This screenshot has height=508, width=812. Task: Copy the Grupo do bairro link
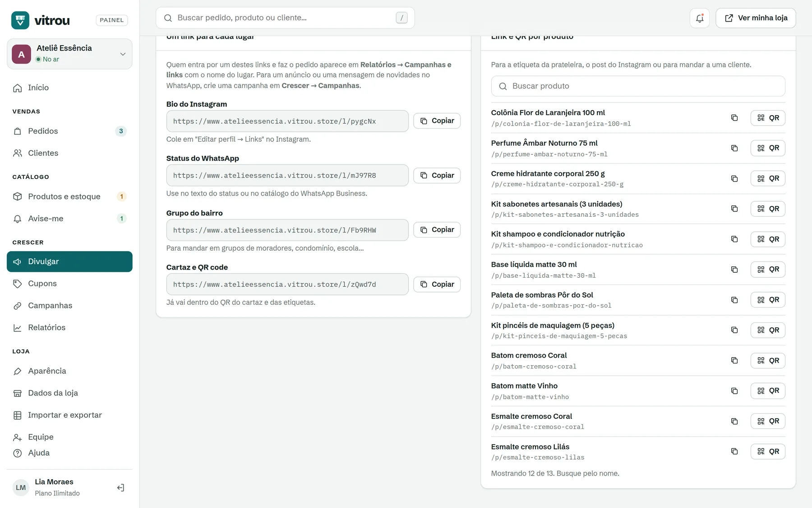(x=437, y=230)
